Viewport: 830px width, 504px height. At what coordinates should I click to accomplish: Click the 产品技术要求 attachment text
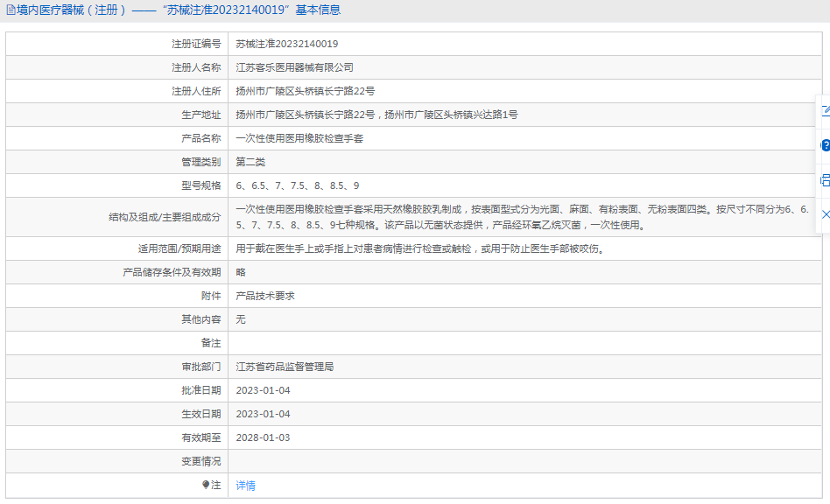pos(265,296)
